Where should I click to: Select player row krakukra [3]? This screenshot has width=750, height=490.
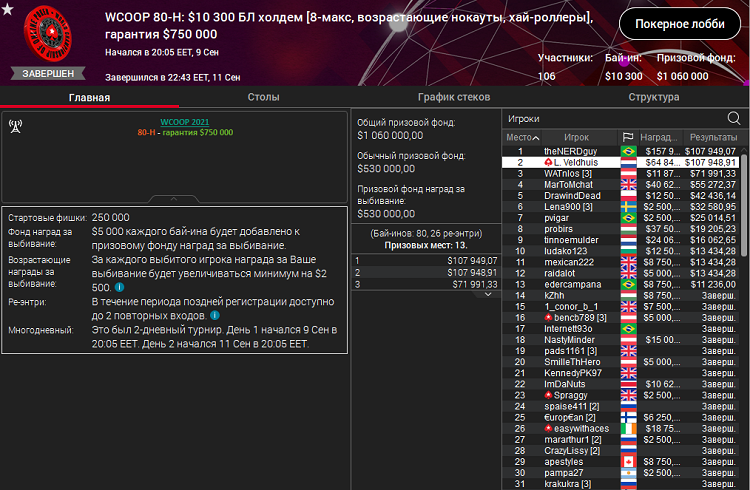click(x=621, y=484)
